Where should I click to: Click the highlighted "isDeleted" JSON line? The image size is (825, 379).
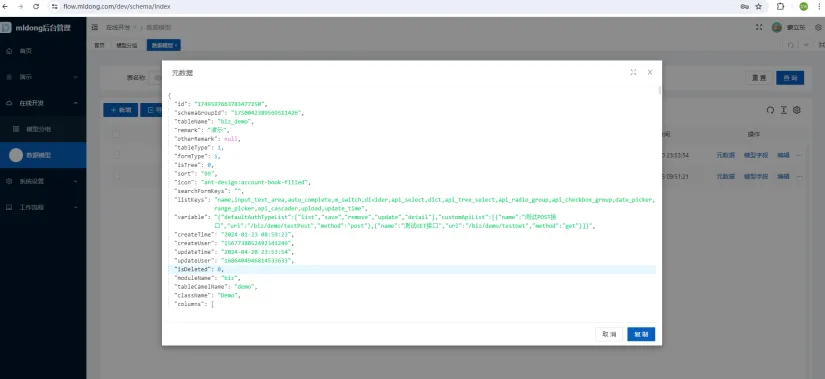pyautogui.click(x=412, y=270)
